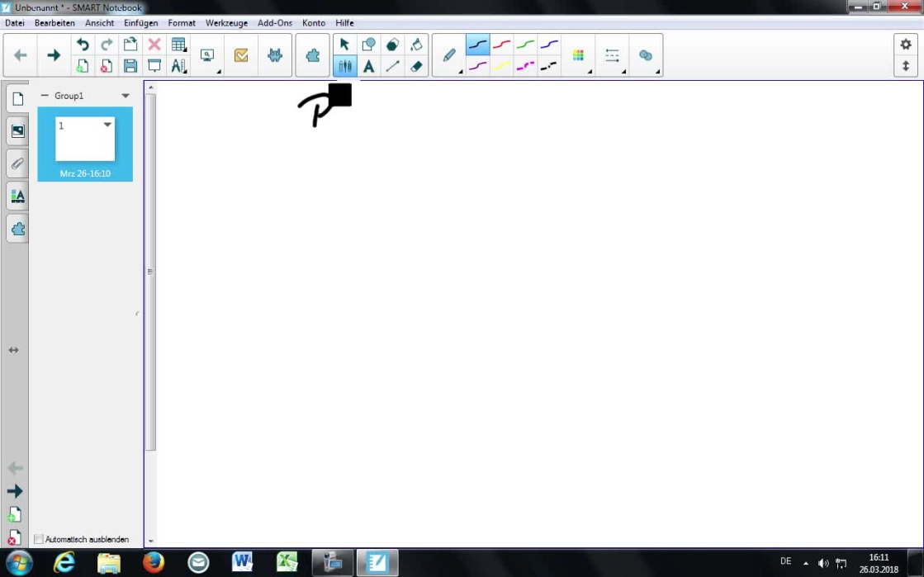
Task: Open the Response checkmark assessment tool
Action: (x=241, y=55)
